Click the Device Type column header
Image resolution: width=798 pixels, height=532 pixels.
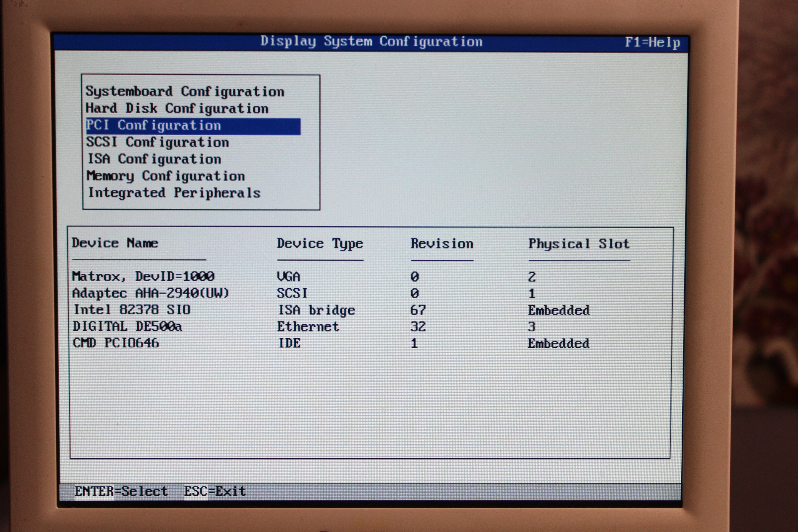[x=320, y=244]
